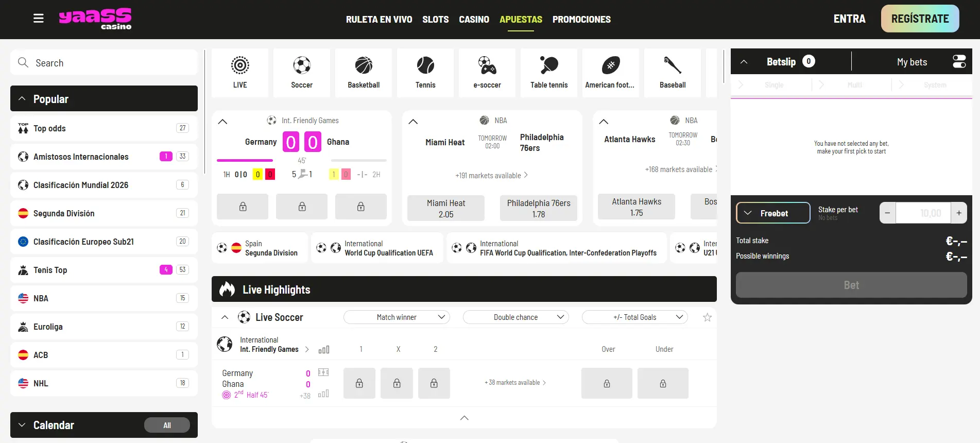Collapse the Popular section
The image size is (980, 443).
point(21,98)
